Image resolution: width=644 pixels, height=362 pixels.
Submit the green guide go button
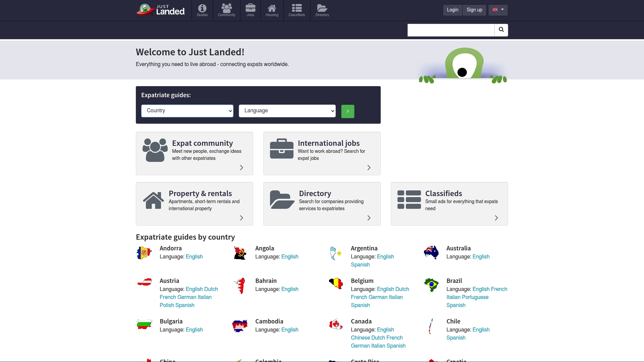347,111
